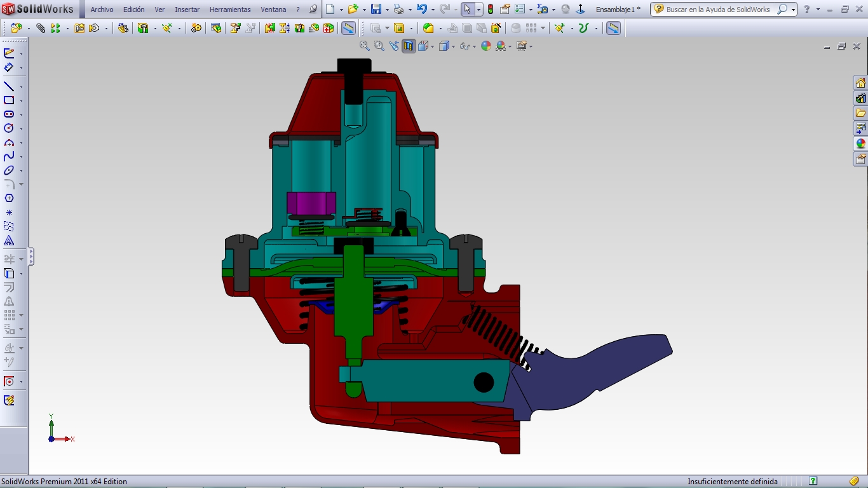Click the Smart Dimension icon
This screenshot has height=488, width=868.
pyautogui.click(x=9, y=67)
